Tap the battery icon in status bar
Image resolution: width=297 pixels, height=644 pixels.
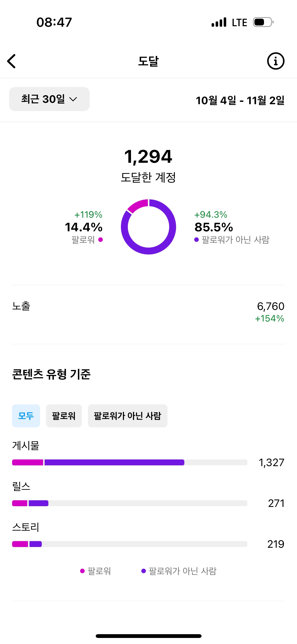pos(263,22)
